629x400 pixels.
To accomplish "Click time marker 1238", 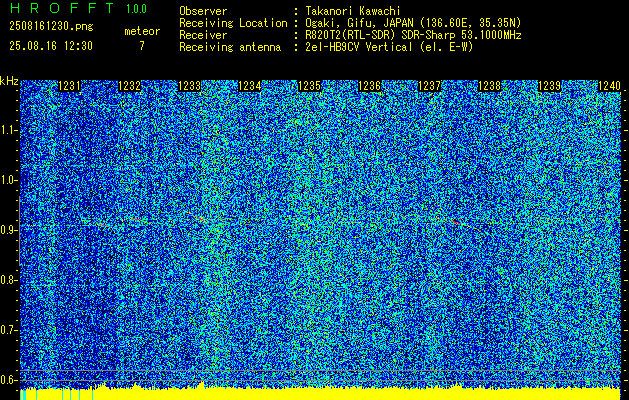I will pos(489,86).
